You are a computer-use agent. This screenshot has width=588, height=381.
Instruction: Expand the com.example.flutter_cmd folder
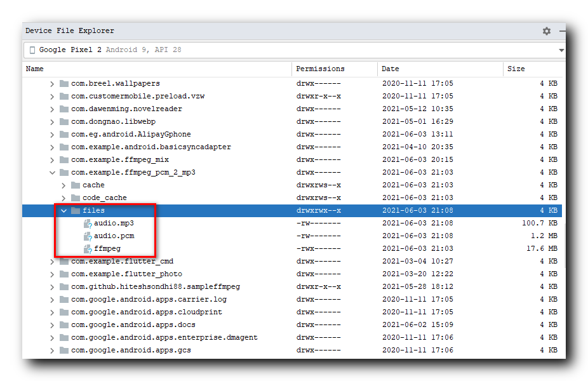[x=52, y=262]
